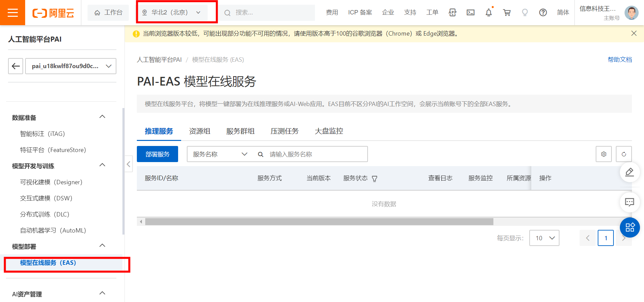Click the Alibaba Cloud logo
The height and width of the screenshot is (302, 644).
[53, 13]
